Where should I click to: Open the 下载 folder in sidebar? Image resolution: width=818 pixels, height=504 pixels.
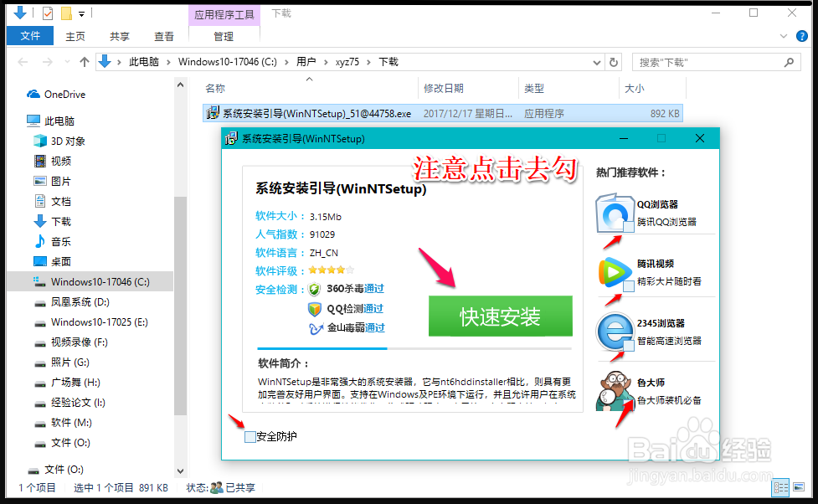pos(53,222)
